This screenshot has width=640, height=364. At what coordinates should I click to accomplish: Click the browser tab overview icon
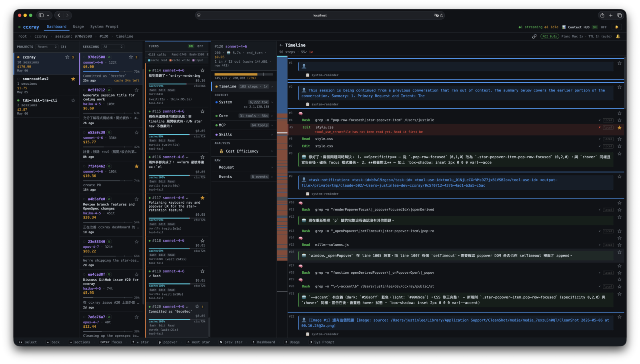pos(620,15)
